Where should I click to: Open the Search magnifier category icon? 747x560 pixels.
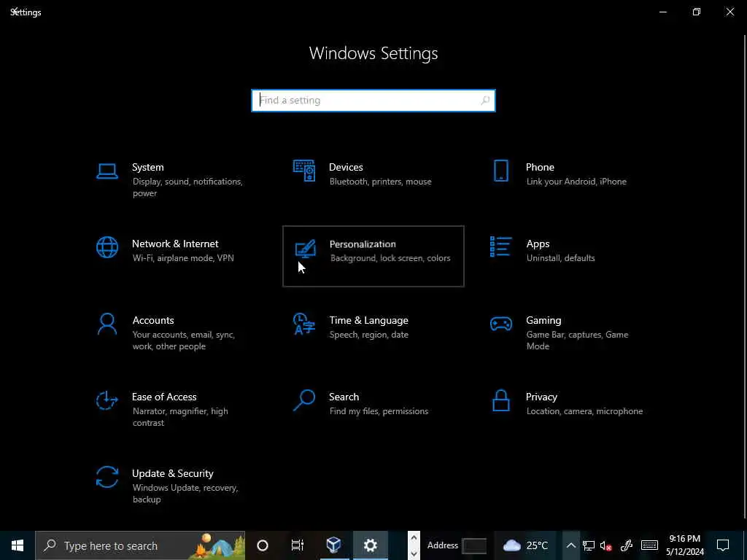click(x=304, y=400)
